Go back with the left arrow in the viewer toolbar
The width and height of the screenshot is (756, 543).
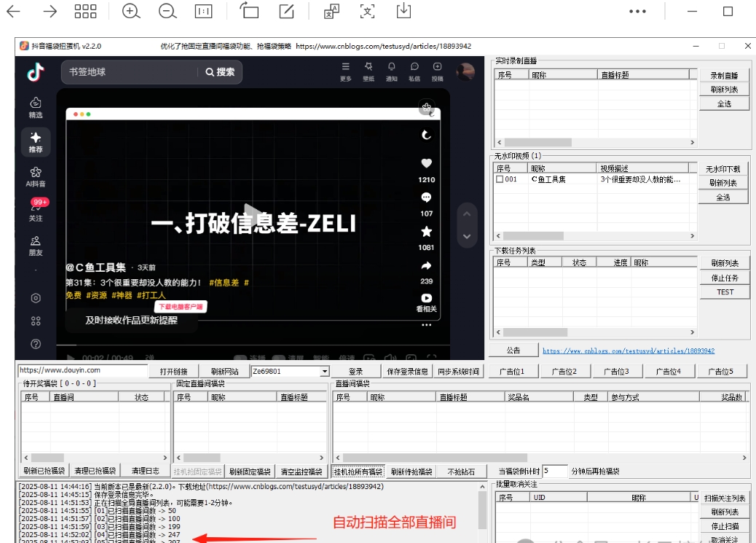[13, 11]
